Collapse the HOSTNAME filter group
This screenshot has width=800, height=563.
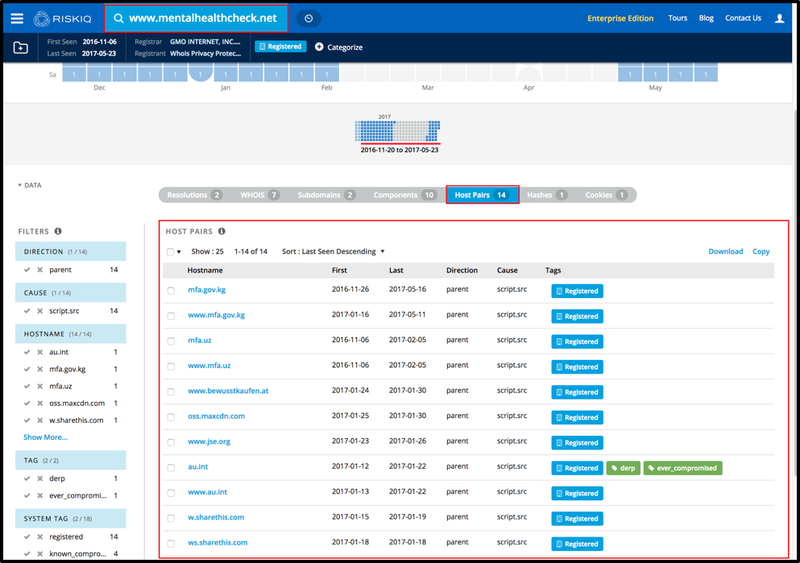pos(70,334)
